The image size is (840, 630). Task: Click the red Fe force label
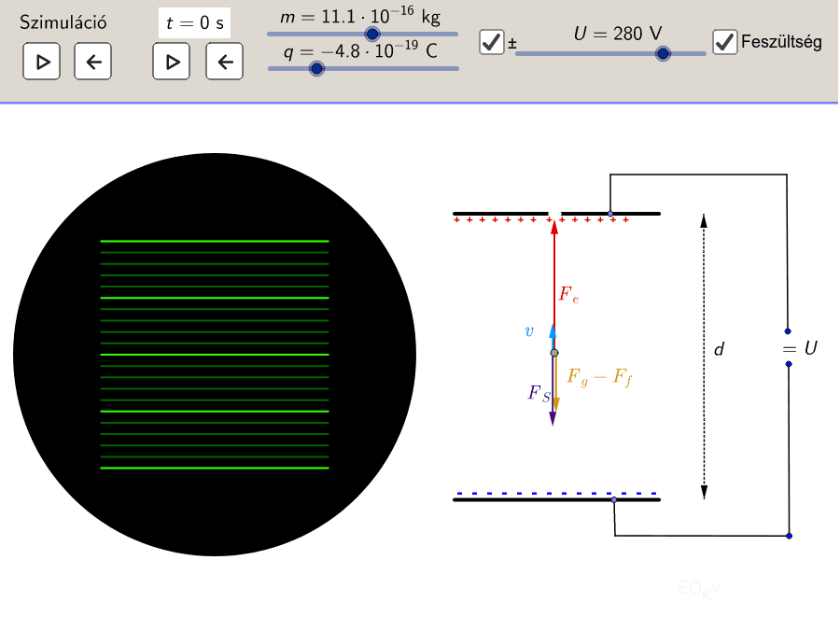pos(568,294)
